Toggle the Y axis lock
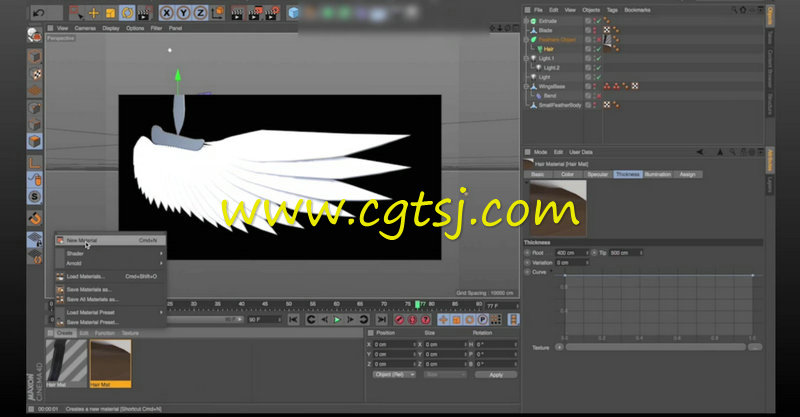 184,13
